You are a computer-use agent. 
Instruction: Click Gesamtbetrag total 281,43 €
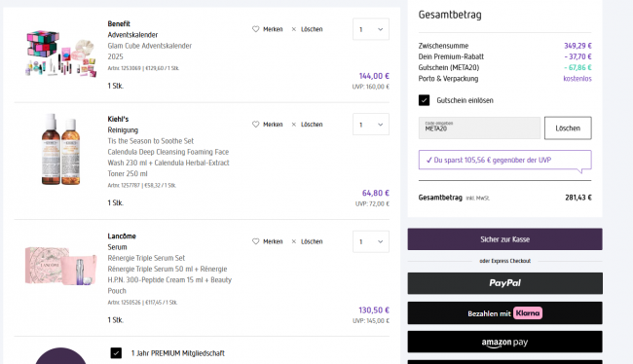click(x=578, y=198)
